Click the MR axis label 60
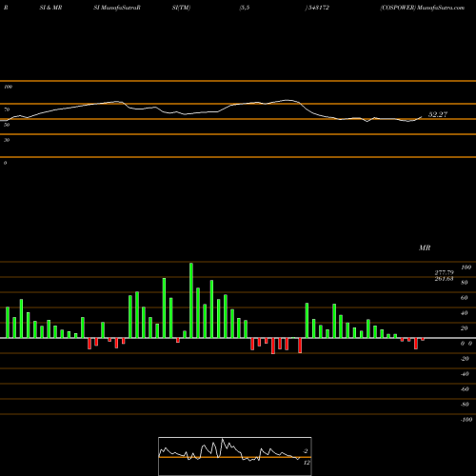 (465, 298)
